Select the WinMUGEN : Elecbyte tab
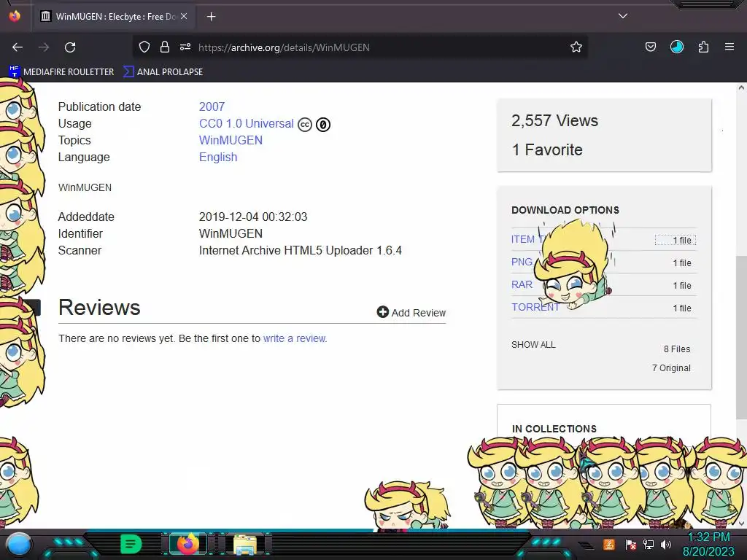747x560 pixels. click(116, 16)
